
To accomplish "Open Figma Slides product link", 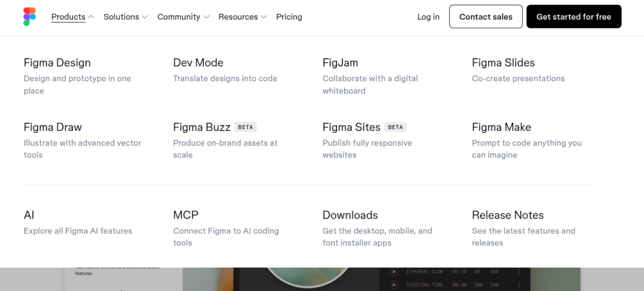I will (503, 62).
